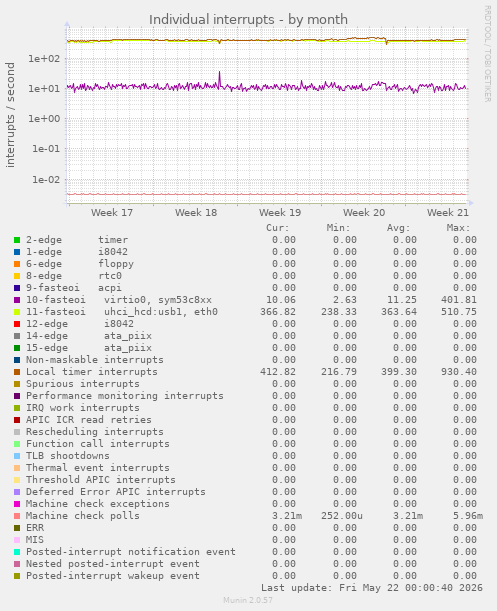Click the RRDTOOL / TOBI OETIKER watermark
497x611 pixels.
point(488,54)
